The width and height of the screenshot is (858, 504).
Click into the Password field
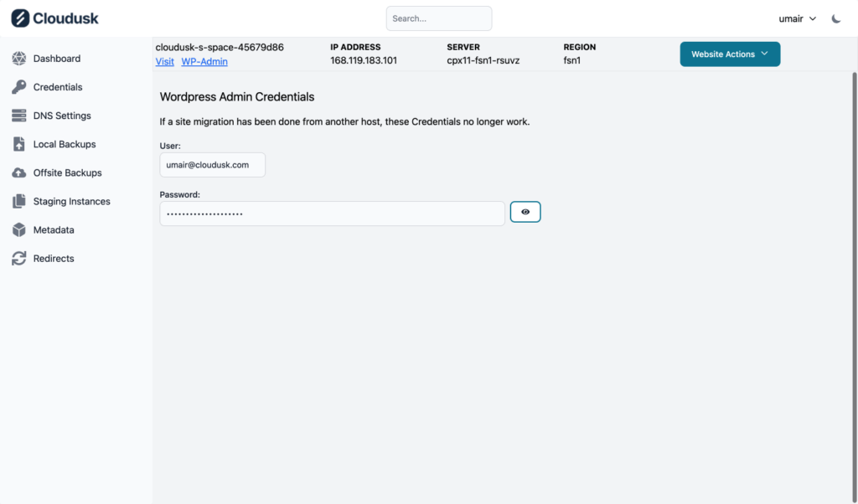pyautogui.click(x=332, y=213)
